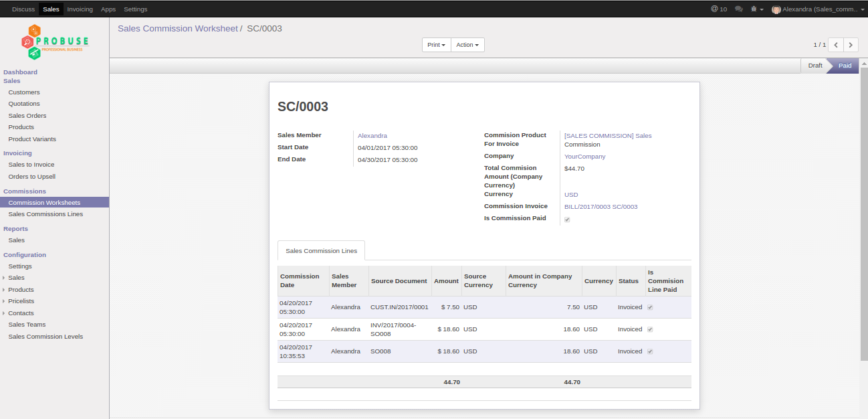Image resolution: width=868 pixels, height=419 pixels.
Task: Expand the Pricelists configuration submenu
Action: (x=21, y=301)
